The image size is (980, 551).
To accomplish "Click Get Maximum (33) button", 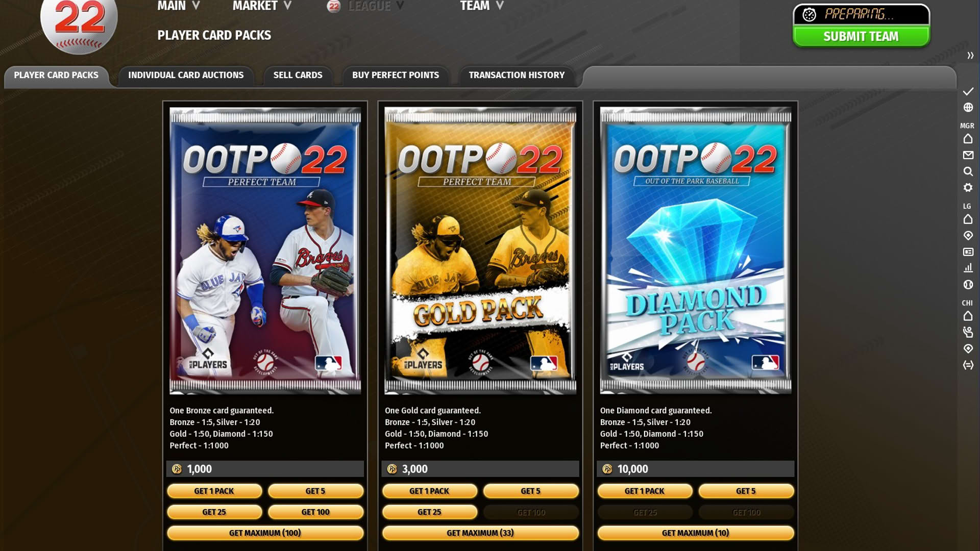I will coord(480,533).
